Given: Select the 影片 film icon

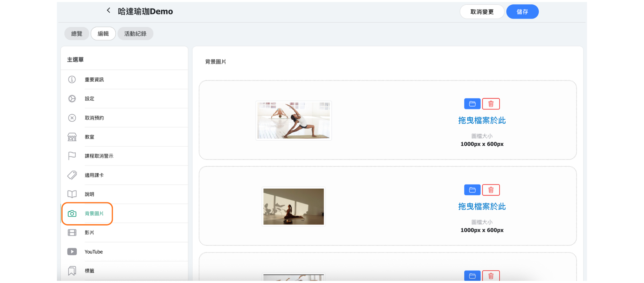Looking at the screenshot, I should coord(72,233).
